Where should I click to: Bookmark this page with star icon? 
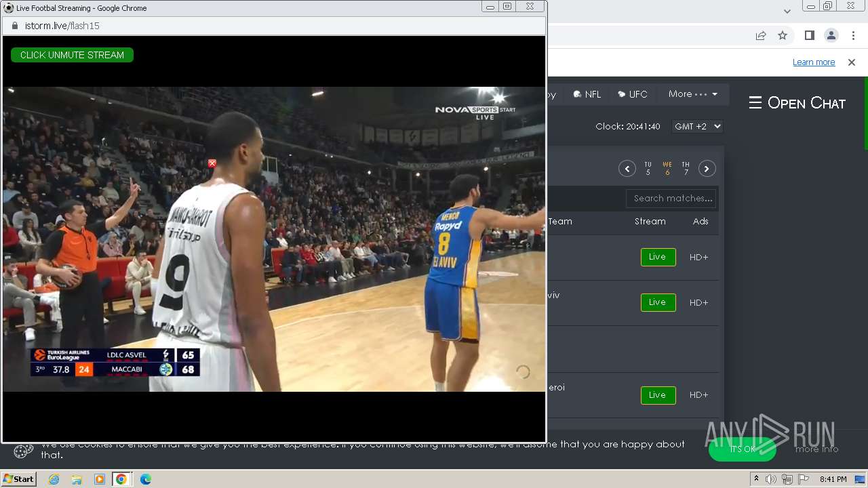coord(783,36)
